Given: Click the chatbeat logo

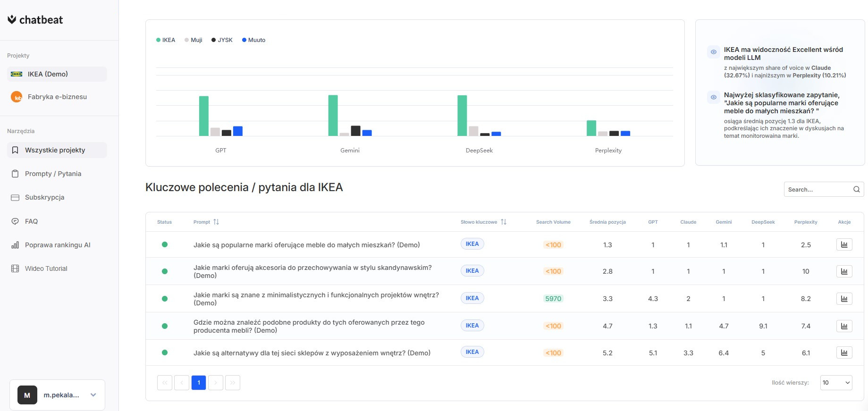Looking at the screenshot, I should 35,20.
